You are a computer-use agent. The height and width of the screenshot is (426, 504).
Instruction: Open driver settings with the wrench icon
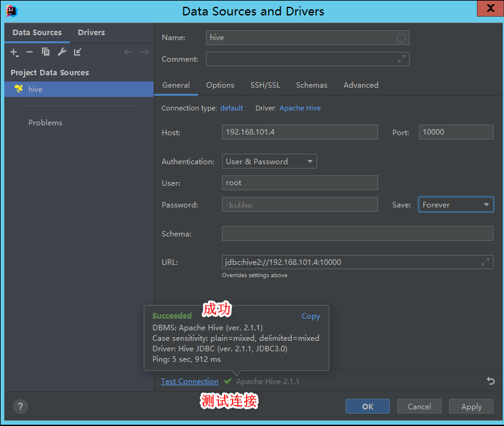click(x=62, y=52)
